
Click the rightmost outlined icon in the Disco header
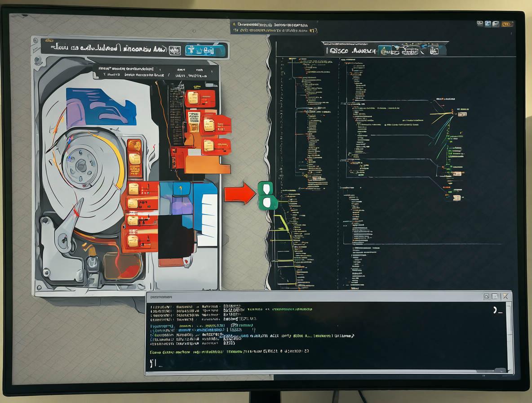(x=434, y=51)
